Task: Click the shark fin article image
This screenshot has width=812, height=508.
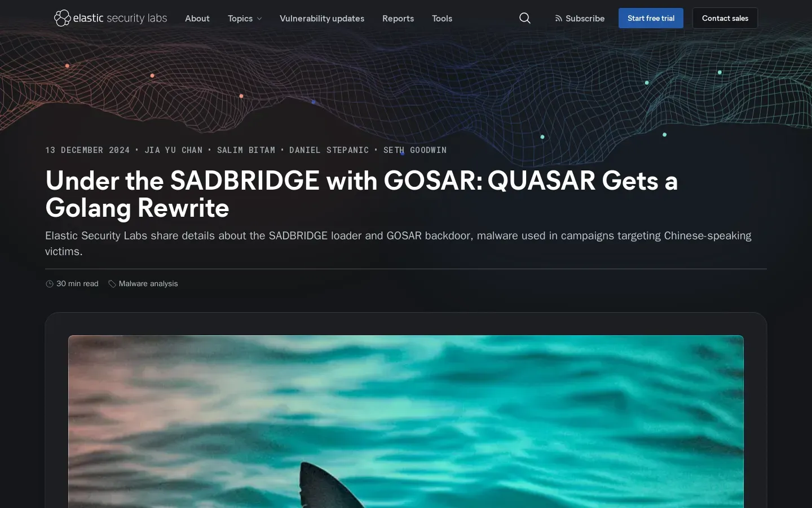Action: click(x=406, y=422)
